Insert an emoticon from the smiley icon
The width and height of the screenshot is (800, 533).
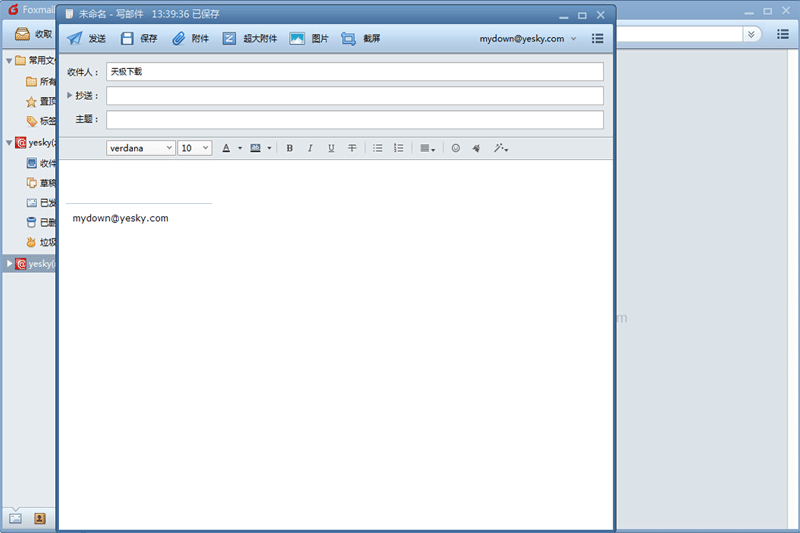[x=456, y=148]
